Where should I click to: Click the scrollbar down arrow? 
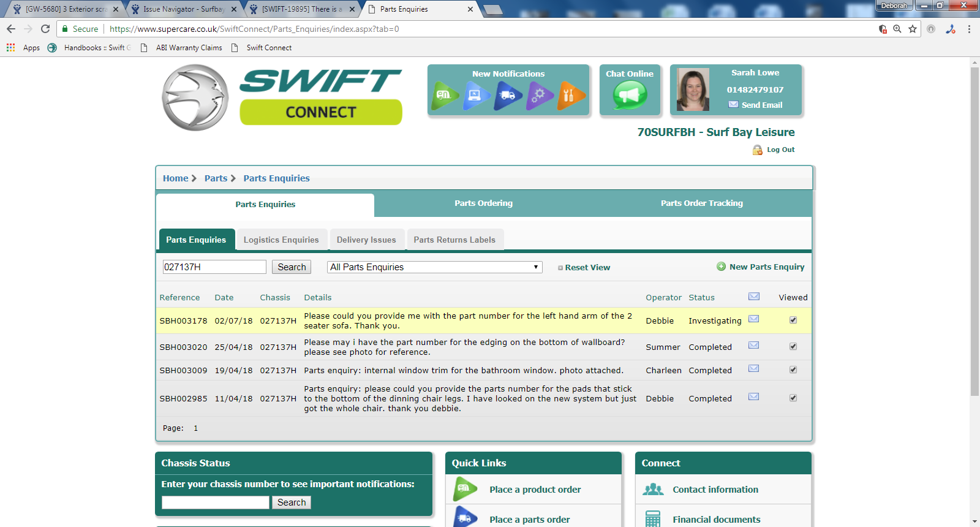pos(974,521)
